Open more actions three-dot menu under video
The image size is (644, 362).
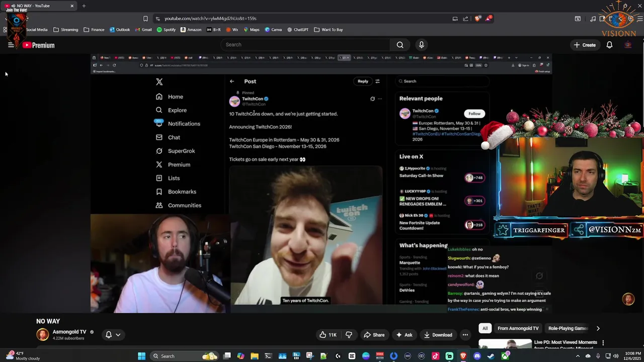tap(465, 335)
